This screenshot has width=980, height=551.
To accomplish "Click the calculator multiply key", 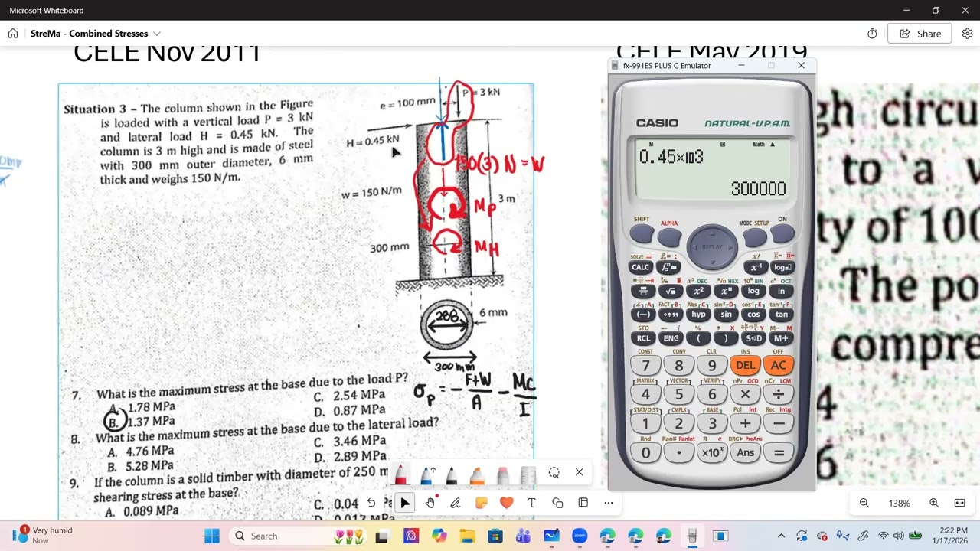I will click(745, 395).
